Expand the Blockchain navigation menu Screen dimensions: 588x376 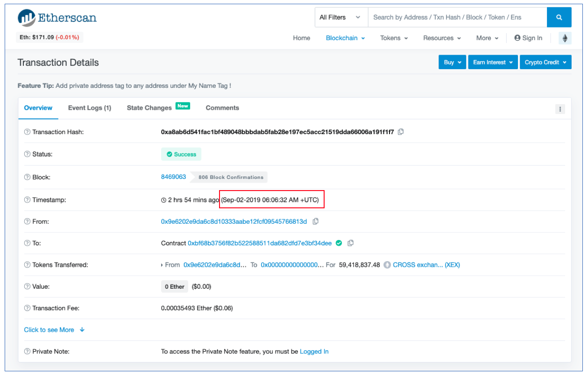(x=345, y=38)
